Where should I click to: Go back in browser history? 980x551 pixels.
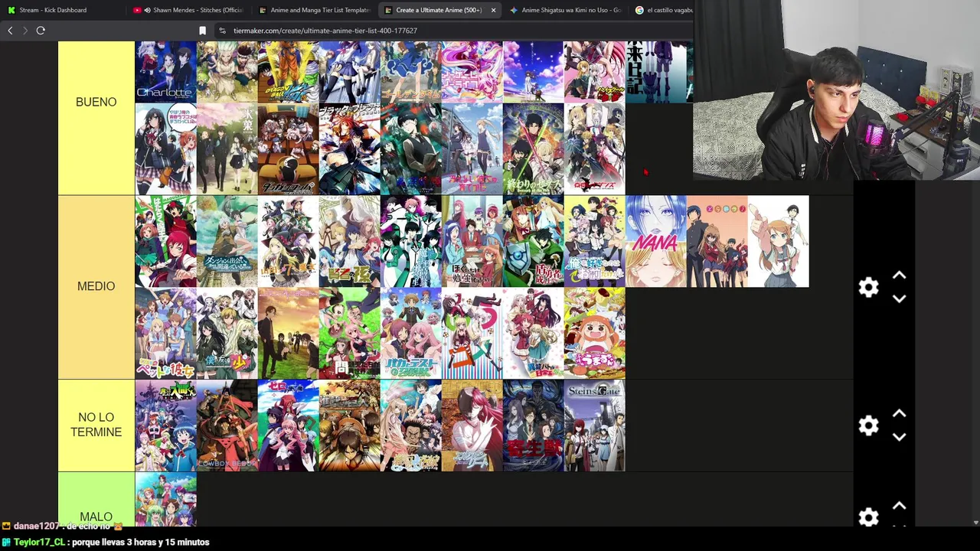(x=10, y=31)
